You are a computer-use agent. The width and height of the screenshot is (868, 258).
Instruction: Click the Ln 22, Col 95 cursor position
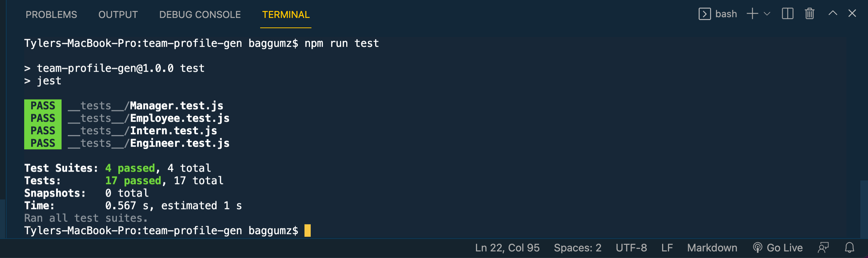coord(507,248)
